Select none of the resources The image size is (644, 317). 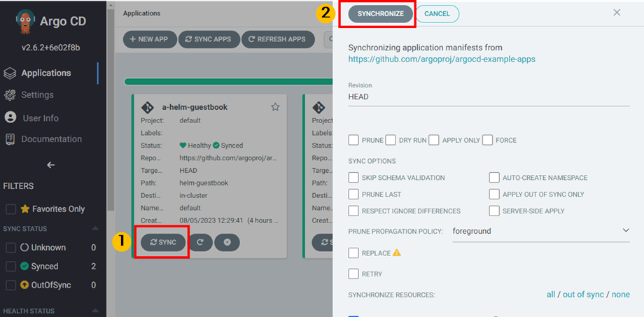[621, 295]
